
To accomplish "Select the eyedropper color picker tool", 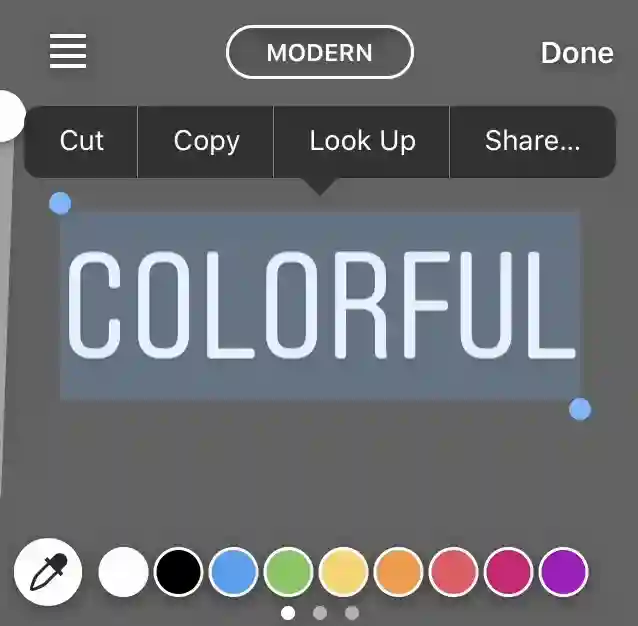I will (48, 572).
